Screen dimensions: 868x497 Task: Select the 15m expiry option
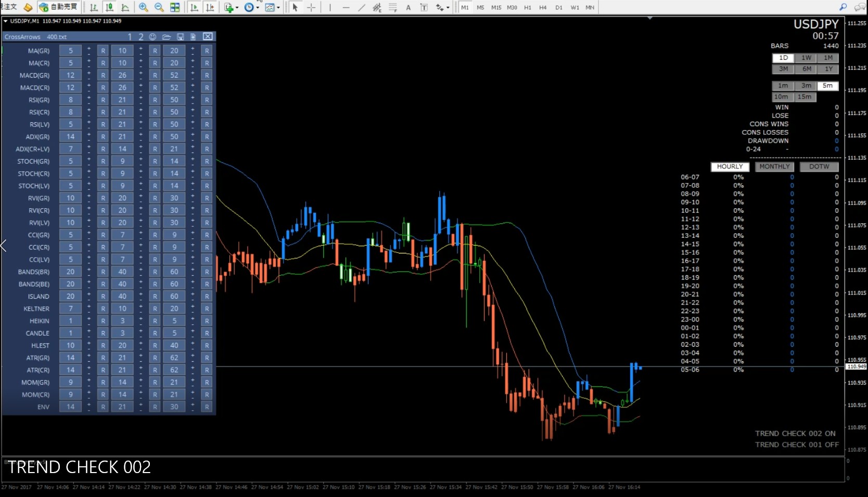click(805, 97)
